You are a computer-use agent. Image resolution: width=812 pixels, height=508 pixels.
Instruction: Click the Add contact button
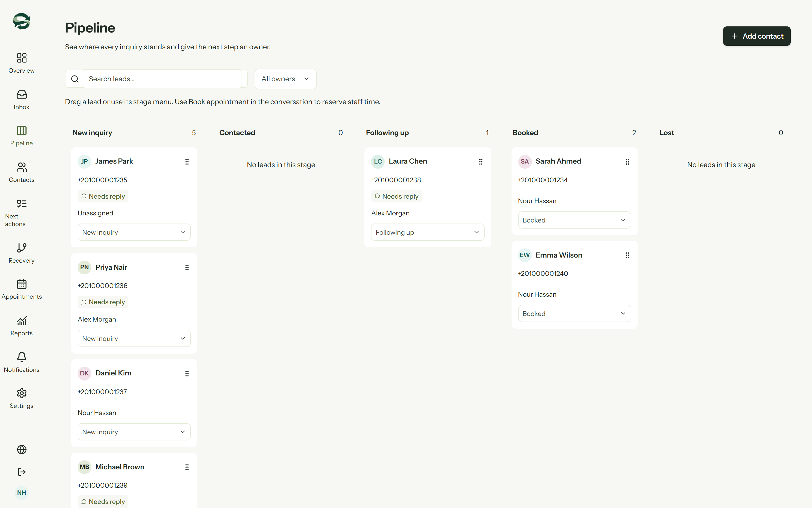tap(757, 36)
